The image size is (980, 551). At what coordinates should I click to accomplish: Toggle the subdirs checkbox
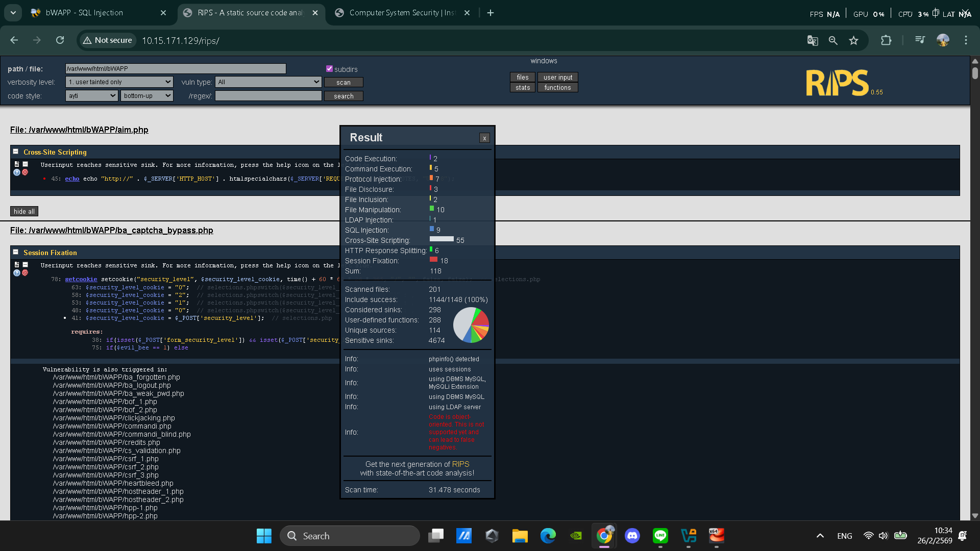[x=329, y=69]
